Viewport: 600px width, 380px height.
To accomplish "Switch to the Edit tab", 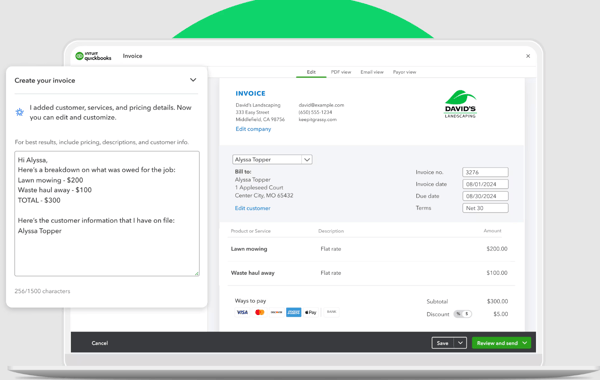I will point(311,72).
